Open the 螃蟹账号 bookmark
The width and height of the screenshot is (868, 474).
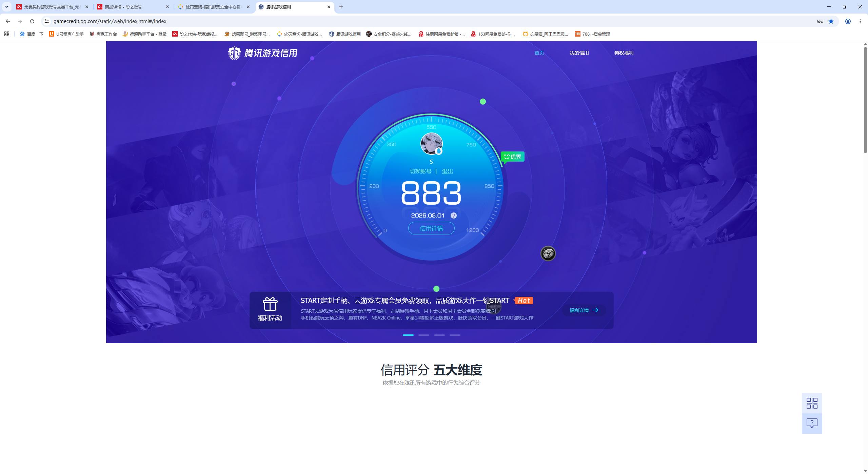point(247,34)
